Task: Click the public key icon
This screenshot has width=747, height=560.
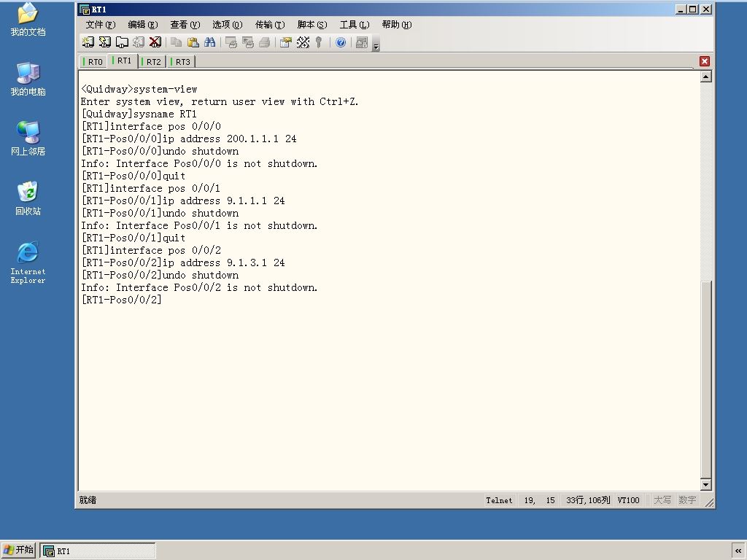Action: tap(319, 42)
